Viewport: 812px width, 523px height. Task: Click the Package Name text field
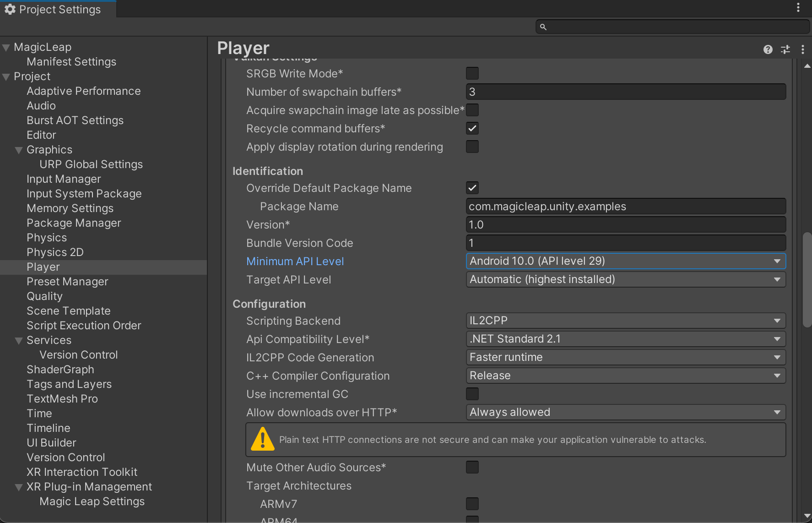(x=626, y=207)
